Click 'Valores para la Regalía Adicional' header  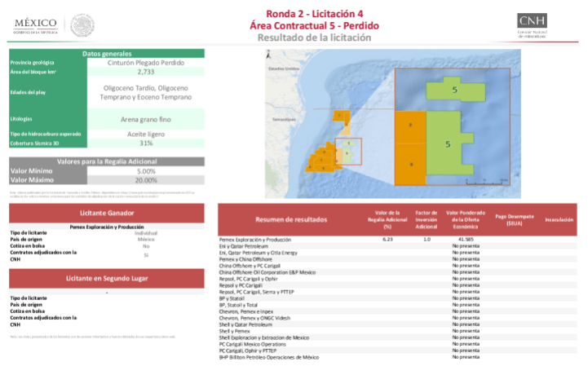(x=107, y=161)
